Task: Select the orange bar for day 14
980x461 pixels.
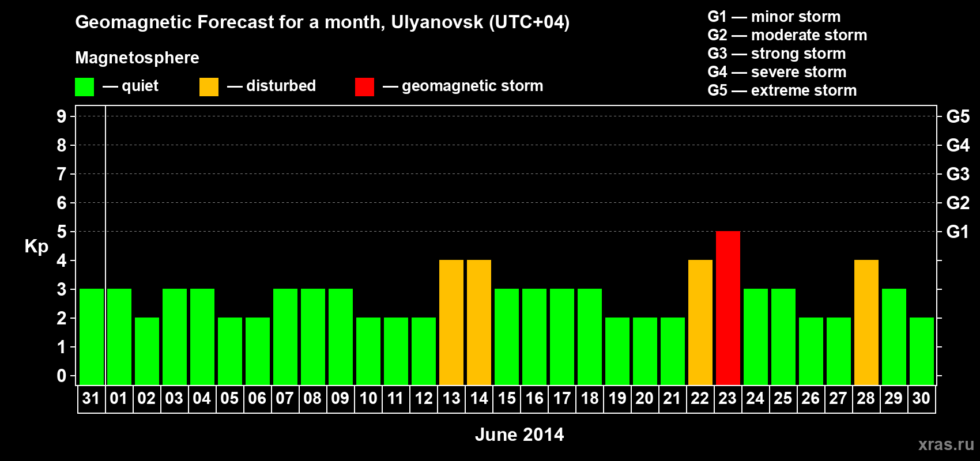Action: (x=479, y=322)
